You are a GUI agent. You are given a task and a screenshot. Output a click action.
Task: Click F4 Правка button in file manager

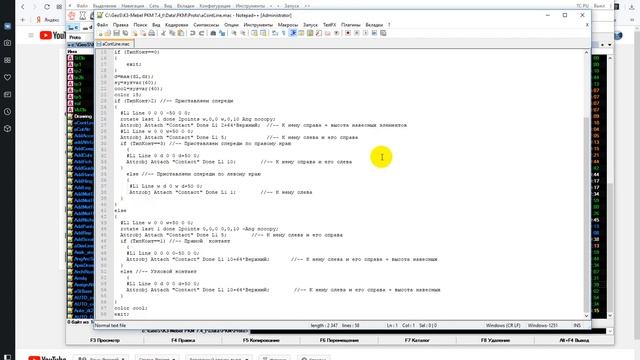183,340
